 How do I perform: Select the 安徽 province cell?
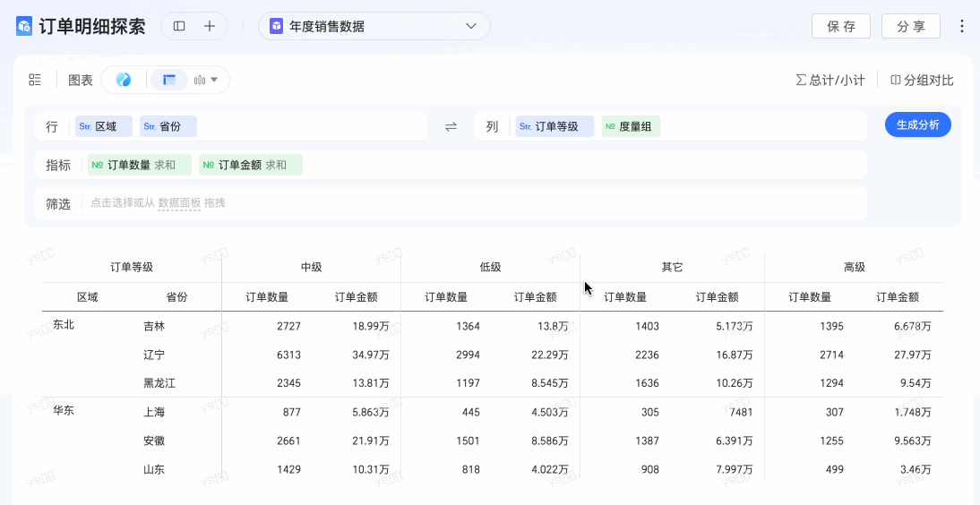pyautogui.click(x=154, y=441)
